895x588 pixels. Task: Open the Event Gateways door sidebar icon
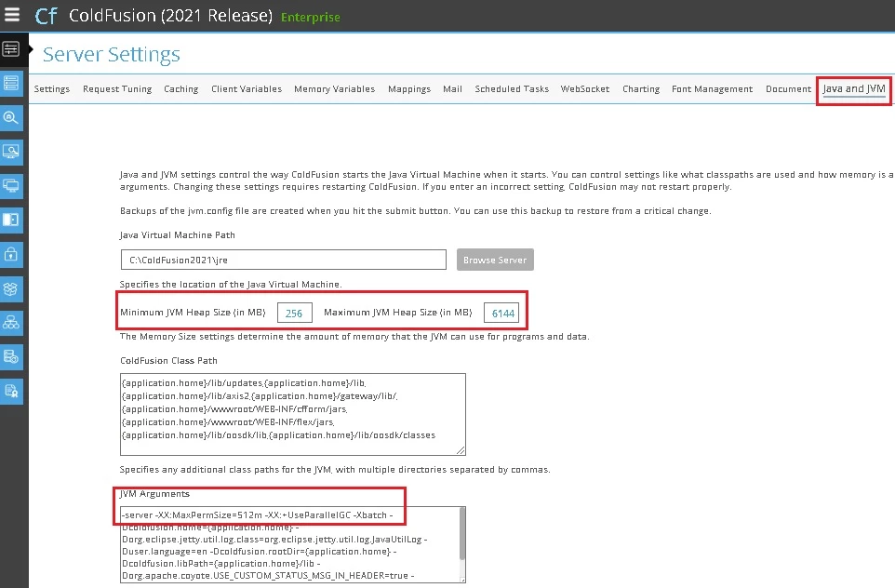click(x=11, y=220)
